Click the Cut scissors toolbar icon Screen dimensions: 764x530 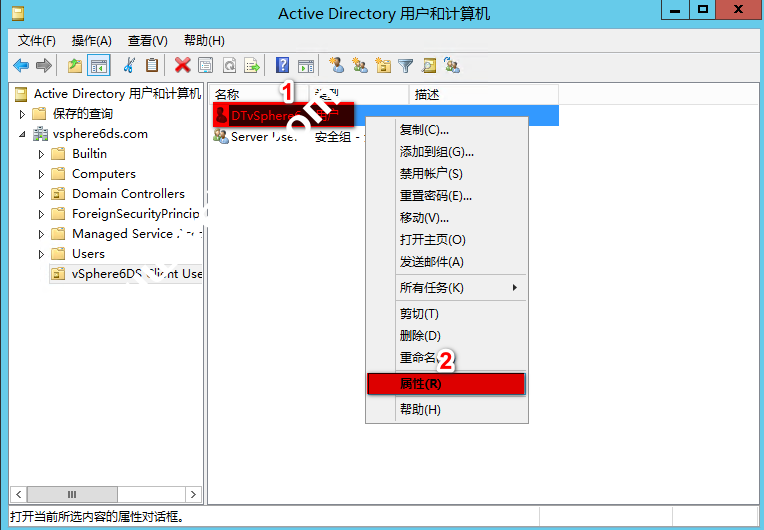click(129, 65)
